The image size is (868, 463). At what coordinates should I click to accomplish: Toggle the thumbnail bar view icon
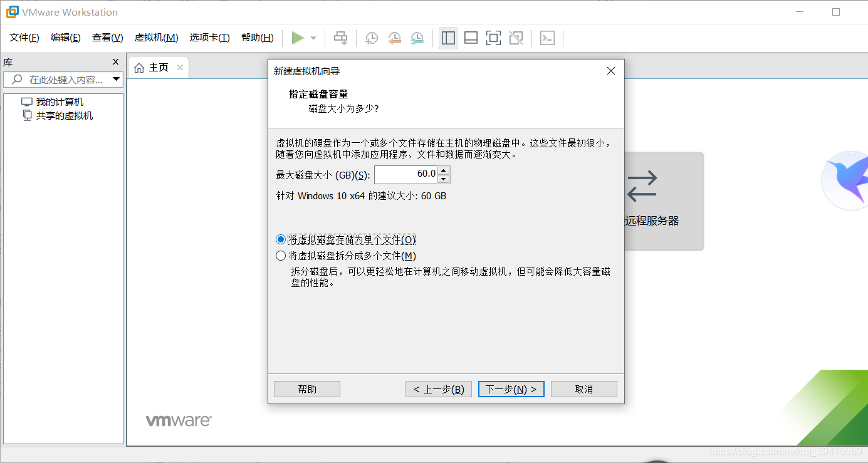point(471,38)
